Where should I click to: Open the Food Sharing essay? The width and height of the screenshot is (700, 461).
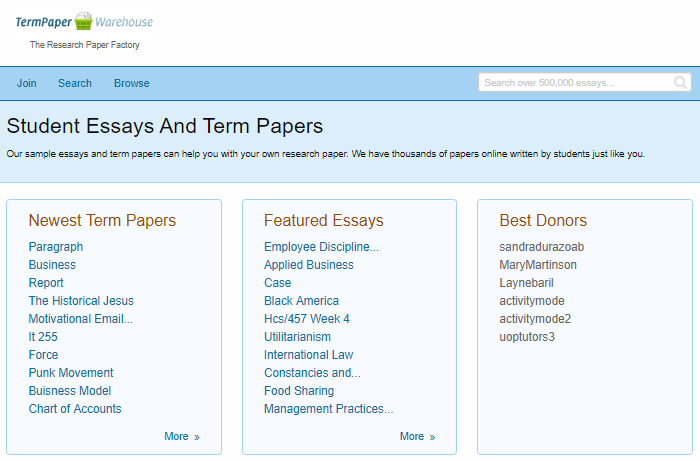point(299,391)
